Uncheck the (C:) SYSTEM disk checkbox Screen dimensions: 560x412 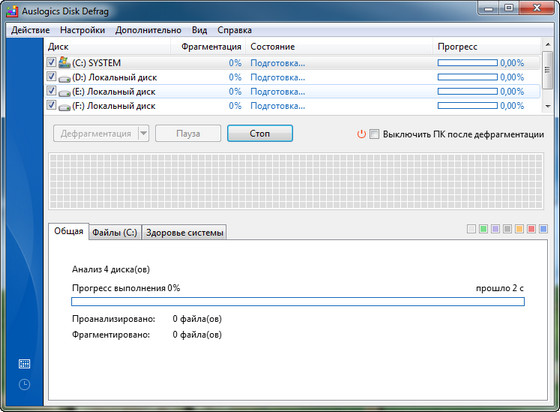click(51, 62)
